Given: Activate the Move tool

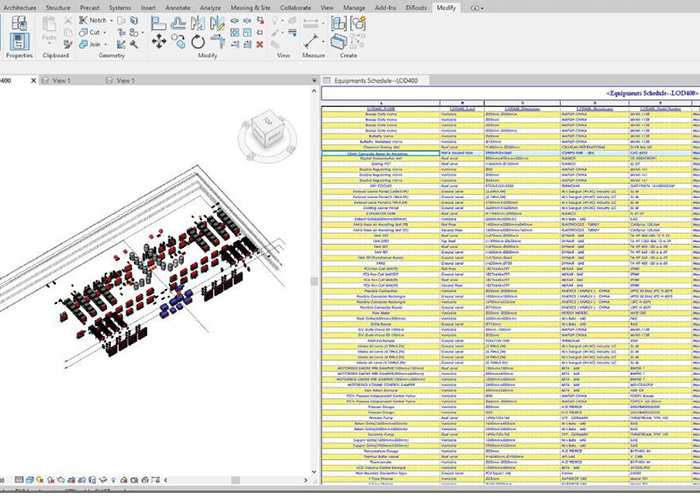Looking at the screenshot, I should [x=158, y=42].
